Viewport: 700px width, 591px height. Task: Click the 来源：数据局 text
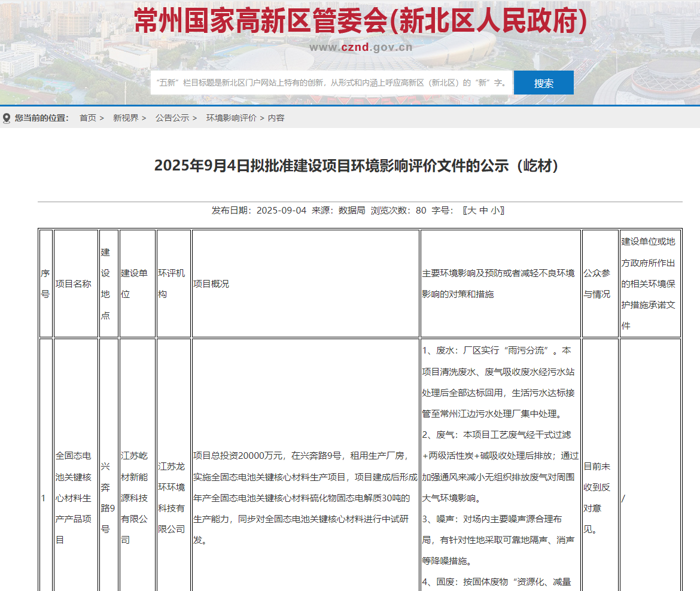click(339, 210)
